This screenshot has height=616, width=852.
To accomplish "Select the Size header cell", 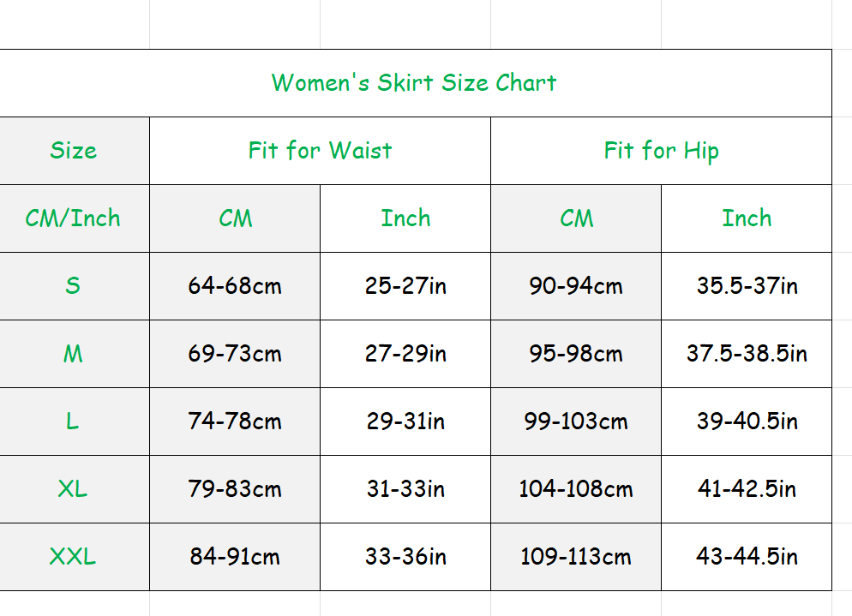I will pos(75,151).
